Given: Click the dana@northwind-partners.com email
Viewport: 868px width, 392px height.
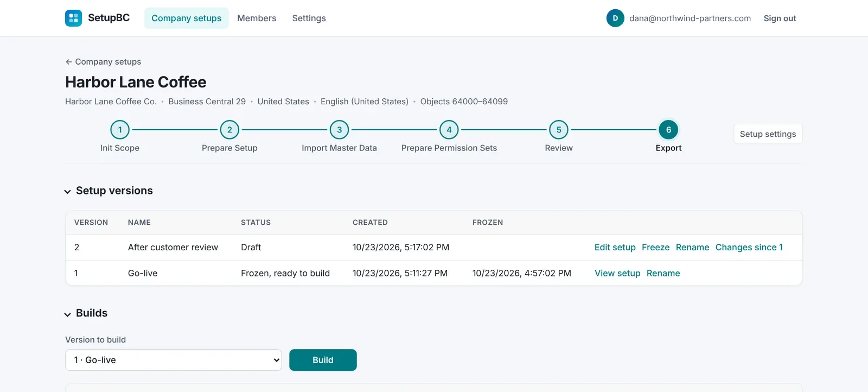Looking at the screenshot, I should [x=690, y=18].
